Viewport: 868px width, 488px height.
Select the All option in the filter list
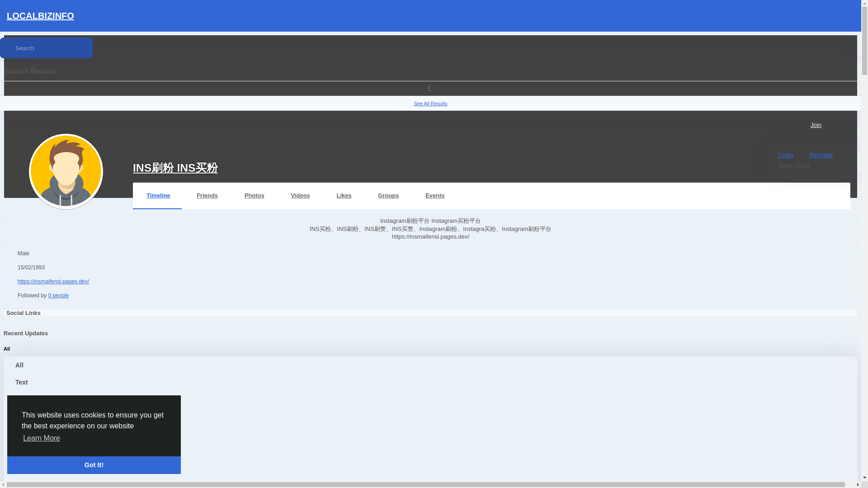(19, 365)
